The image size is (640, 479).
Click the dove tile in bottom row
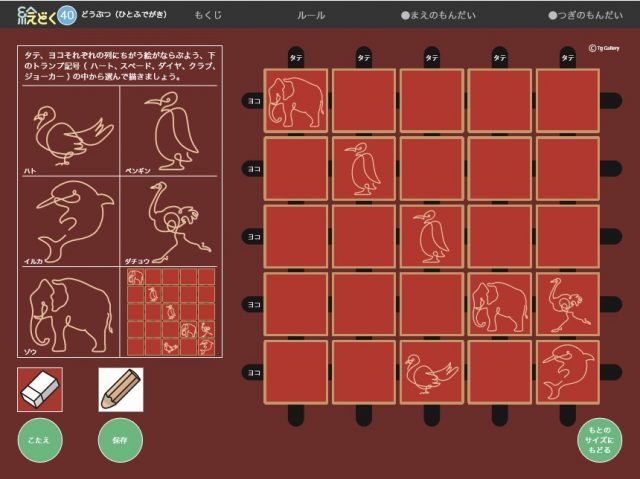[x=432, y=373]
